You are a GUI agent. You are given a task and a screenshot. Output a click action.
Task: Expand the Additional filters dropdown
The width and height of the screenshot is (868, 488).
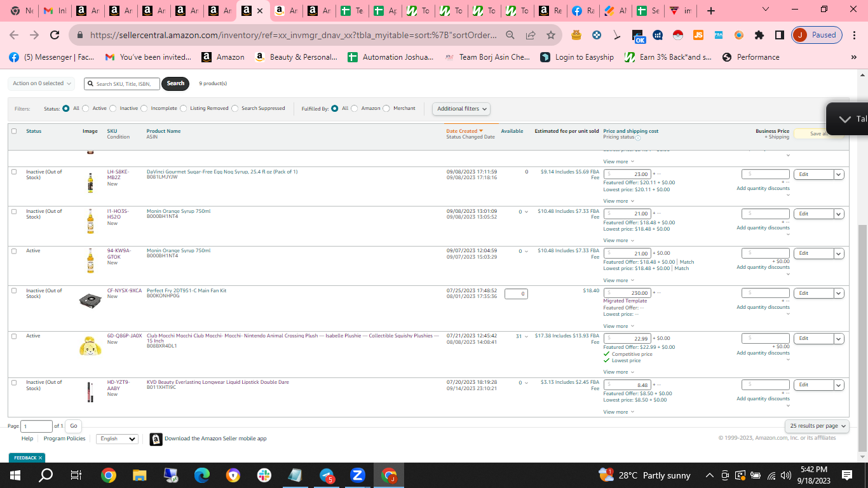[x=461, y=109]
